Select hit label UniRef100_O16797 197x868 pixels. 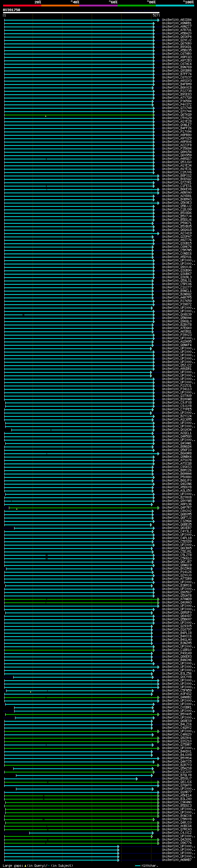click(x=177, y=629)
